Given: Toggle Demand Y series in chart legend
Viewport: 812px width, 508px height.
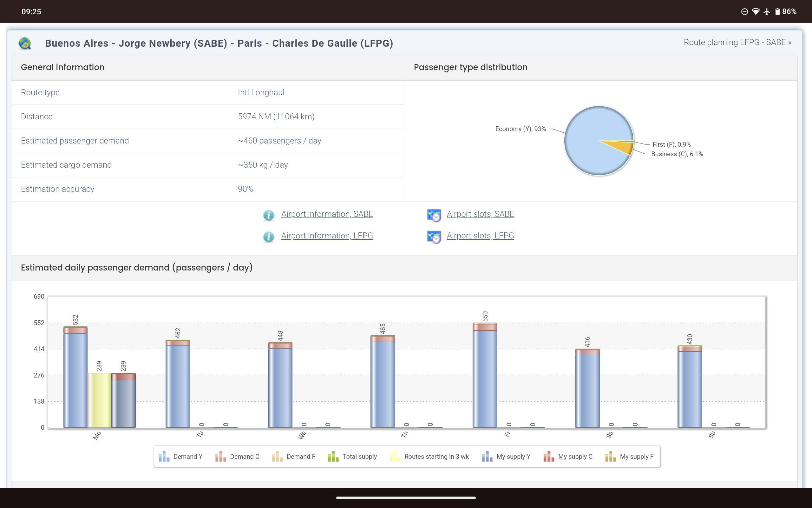Looking at the screenshot, I should click(180, 457).
